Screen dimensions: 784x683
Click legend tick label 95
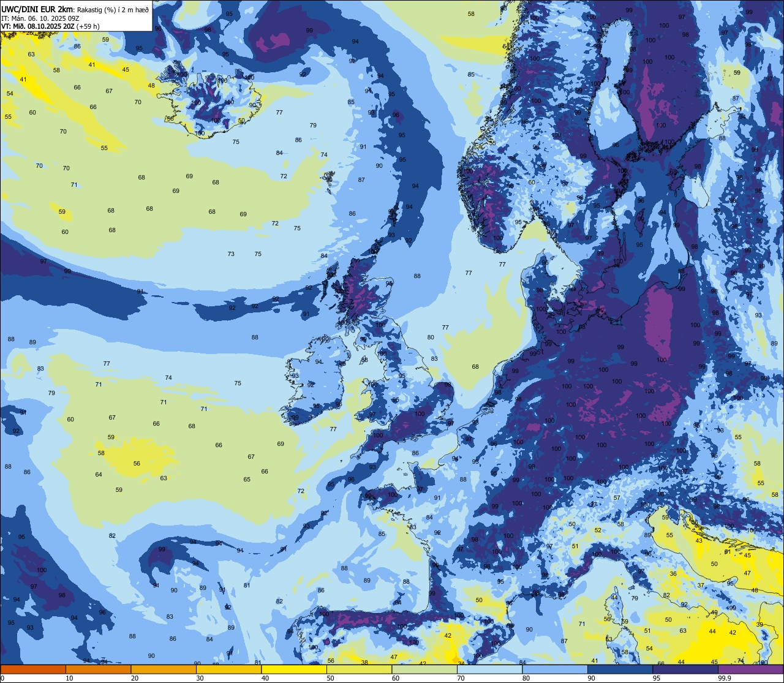[x=656, y=678]
